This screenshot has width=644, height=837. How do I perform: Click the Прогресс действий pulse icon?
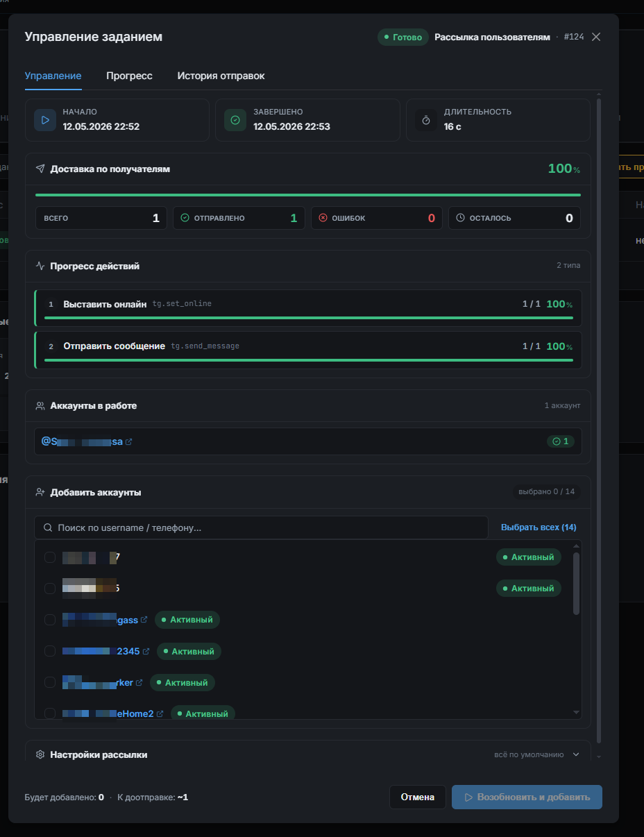point(40,266)
